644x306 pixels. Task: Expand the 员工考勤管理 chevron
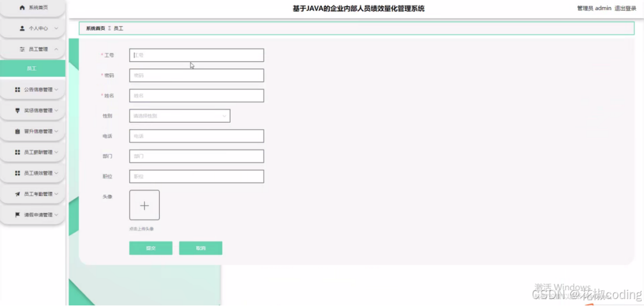click(56, 194)
